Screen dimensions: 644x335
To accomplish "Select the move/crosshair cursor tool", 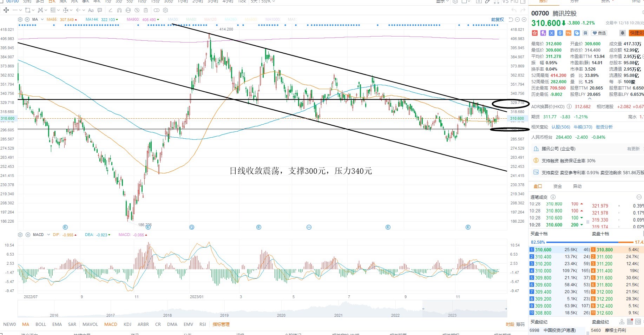I will 6,10.
